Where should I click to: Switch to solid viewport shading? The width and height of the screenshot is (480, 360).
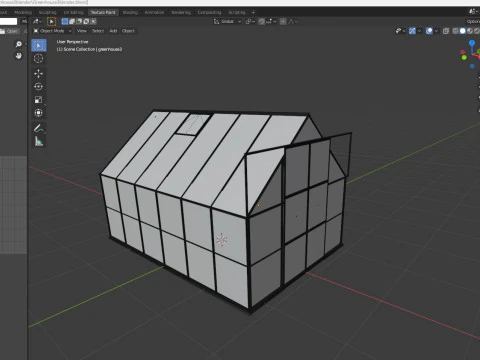tap(462, 31)
